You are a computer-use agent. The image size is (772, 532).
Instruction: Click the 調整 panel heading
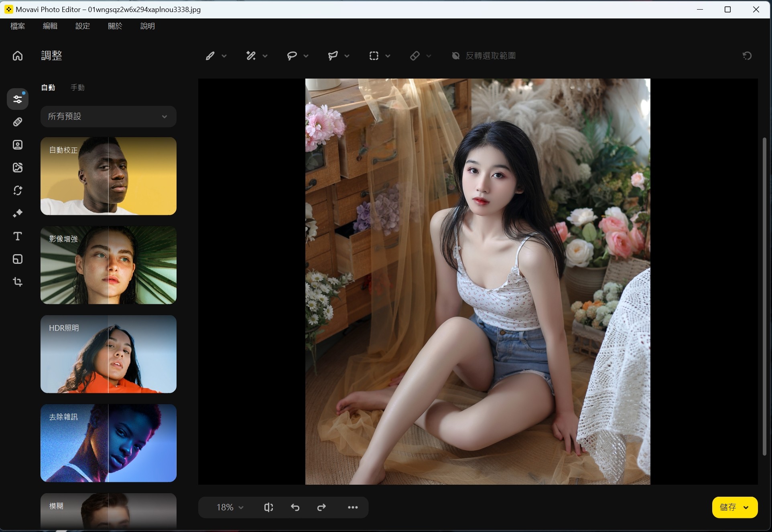[52, 56]
